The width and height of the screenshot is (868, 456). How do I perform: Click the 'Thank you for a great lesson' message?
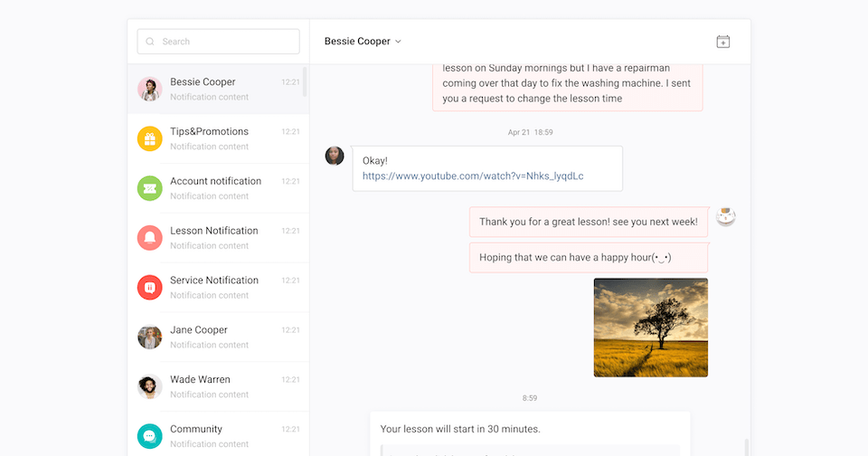[x=588, y=222]
